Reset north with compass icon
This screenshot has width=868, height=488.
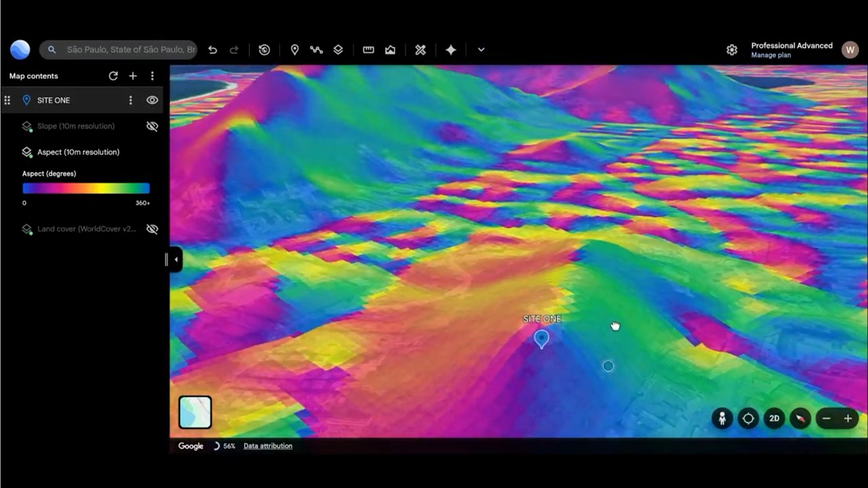800,418
